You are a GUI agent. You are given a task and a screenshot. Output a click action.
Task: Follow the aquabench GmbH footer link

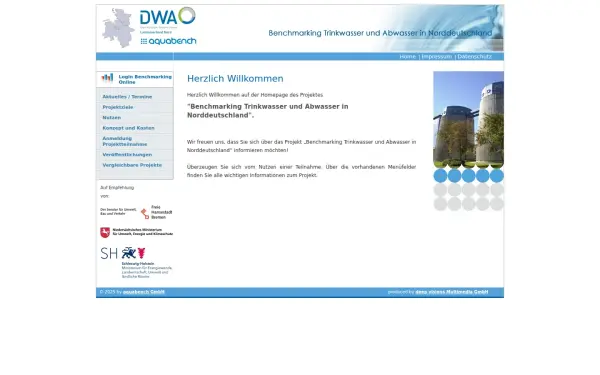(x=143, y=292)
